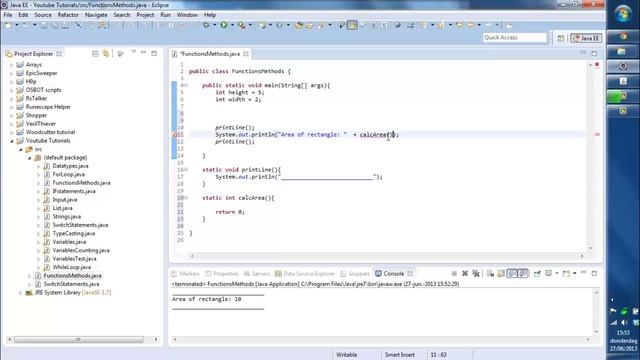
Task: Click Terminate button in Console toolbar
Action: 454,273
